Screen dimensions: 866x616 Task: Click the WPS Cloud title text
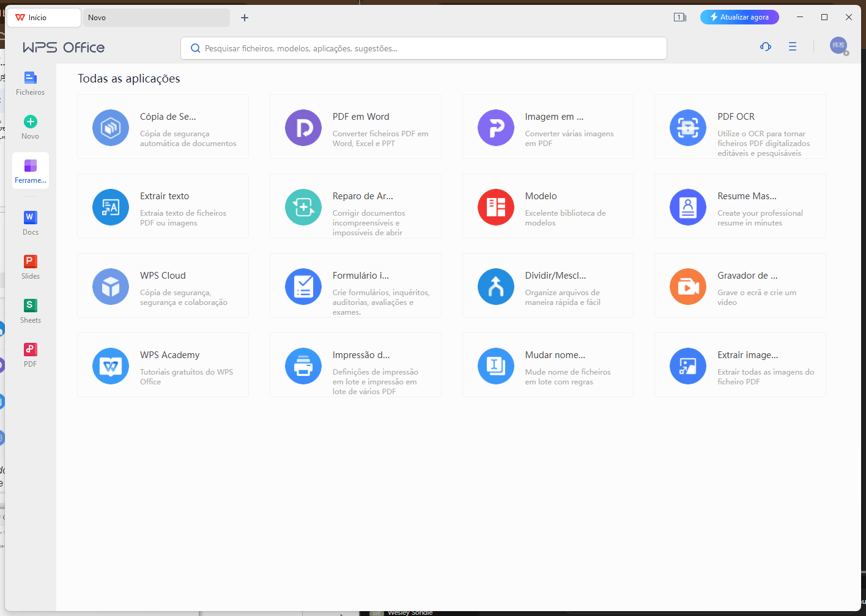click(x=163, y=276)
